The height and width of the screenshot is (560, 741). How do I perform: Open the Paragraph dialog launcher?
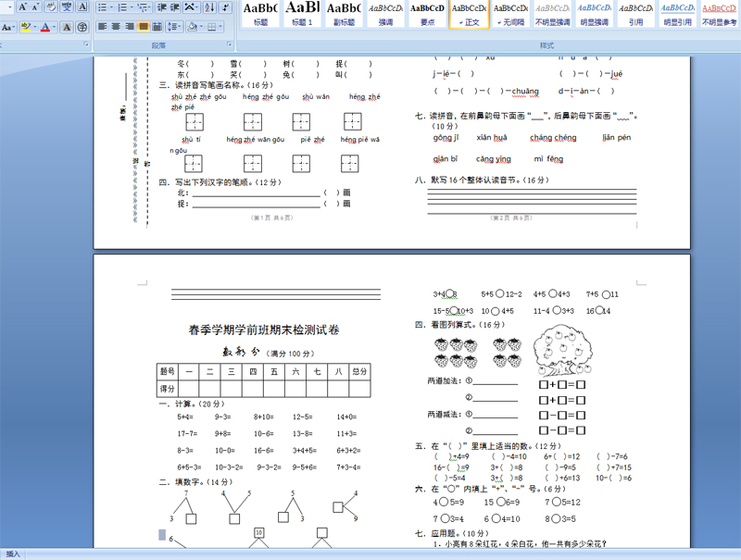pos(229,44)
